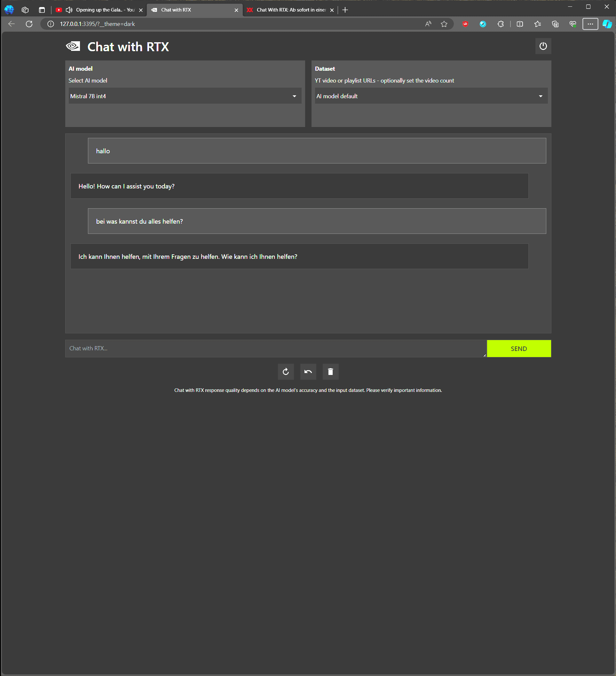Toggle split screen icon
Image resolution: width=616 pixels, height=676 pixels.
[520, 24]
